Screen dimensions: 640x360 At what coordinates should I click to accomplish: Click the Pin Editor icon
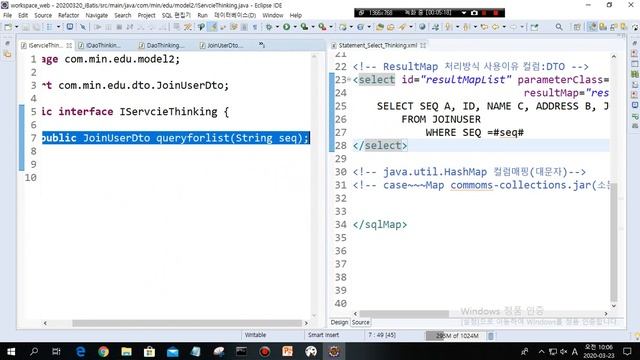[534, 27]
